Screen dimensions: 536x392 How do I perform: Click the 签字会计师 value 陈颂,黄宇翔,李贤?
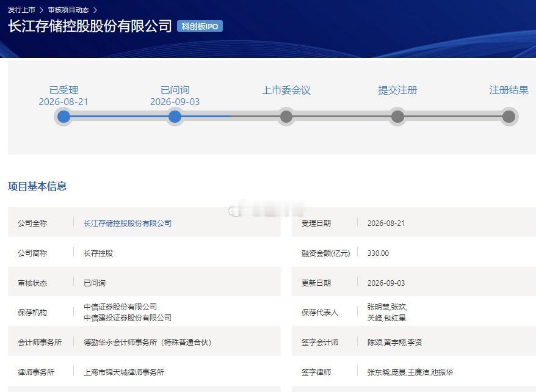point(394,342)
